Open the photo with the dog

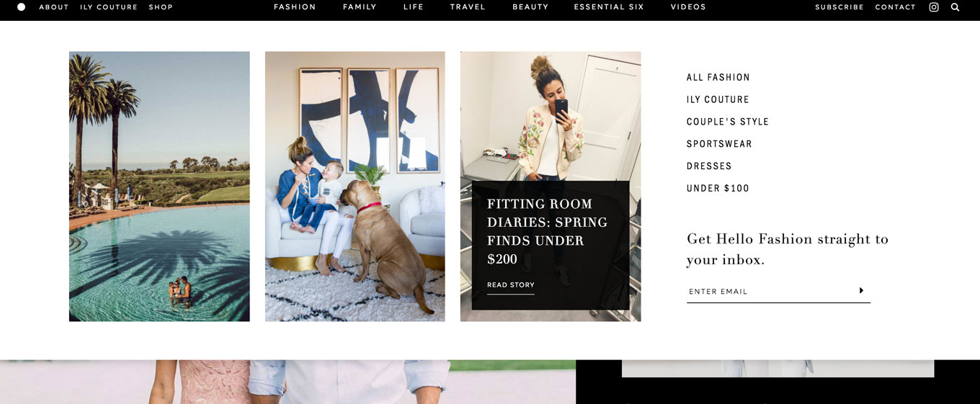pyautogui.click(x=355, y=186)
